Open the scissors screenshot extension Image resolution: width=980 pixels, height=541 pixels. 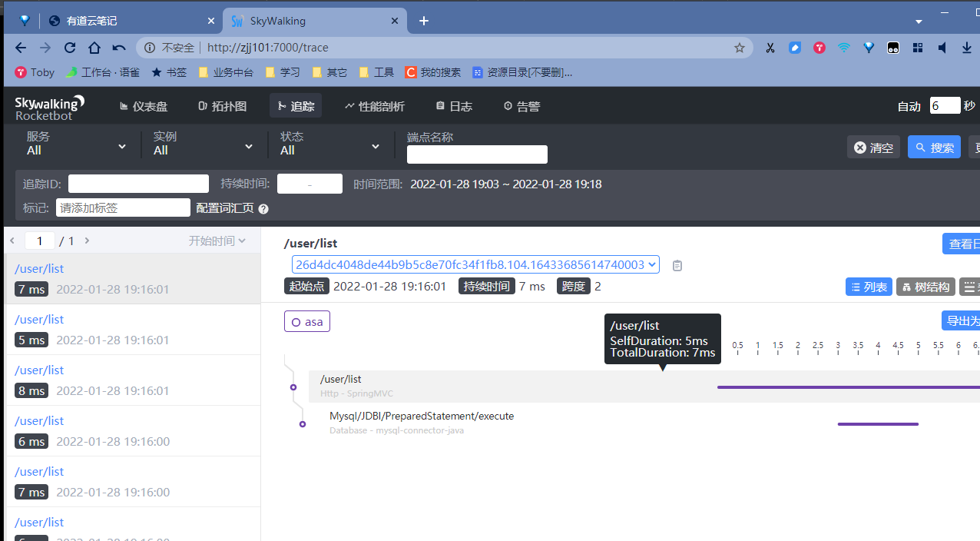point(770,48)
